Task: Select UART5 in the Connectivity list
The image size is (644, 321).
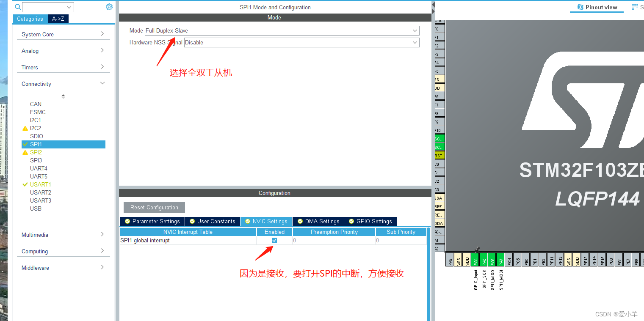Action: 39,176
